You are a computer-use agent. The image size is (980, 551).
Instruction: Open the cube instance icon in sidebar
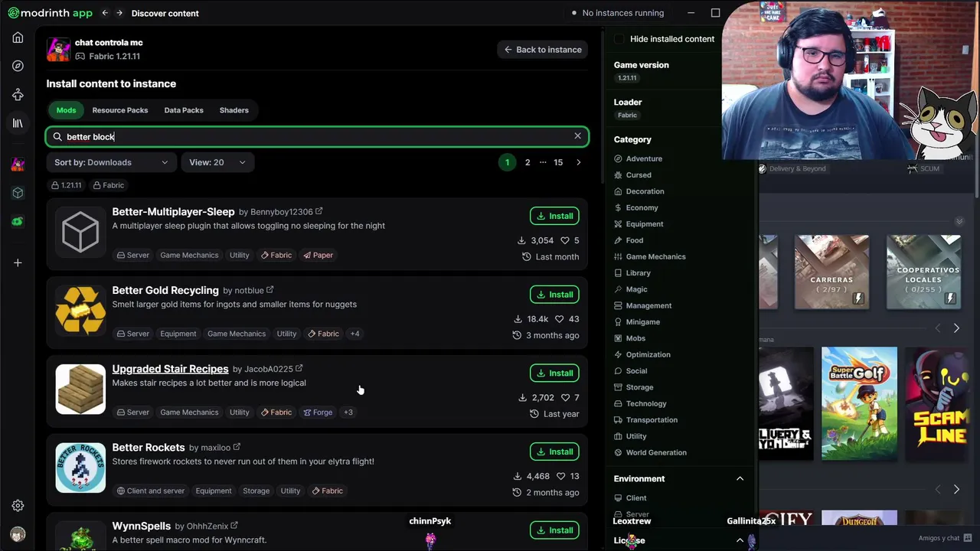[18, 193]
